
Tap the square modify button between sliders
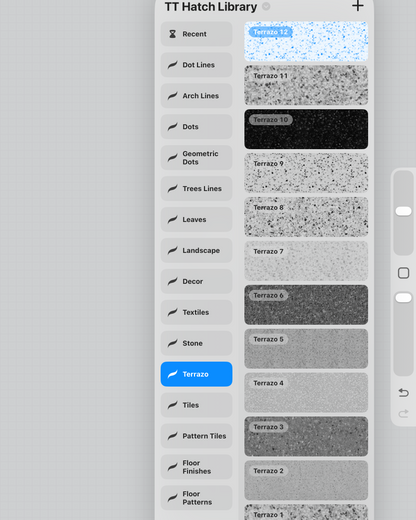(403, 273)
